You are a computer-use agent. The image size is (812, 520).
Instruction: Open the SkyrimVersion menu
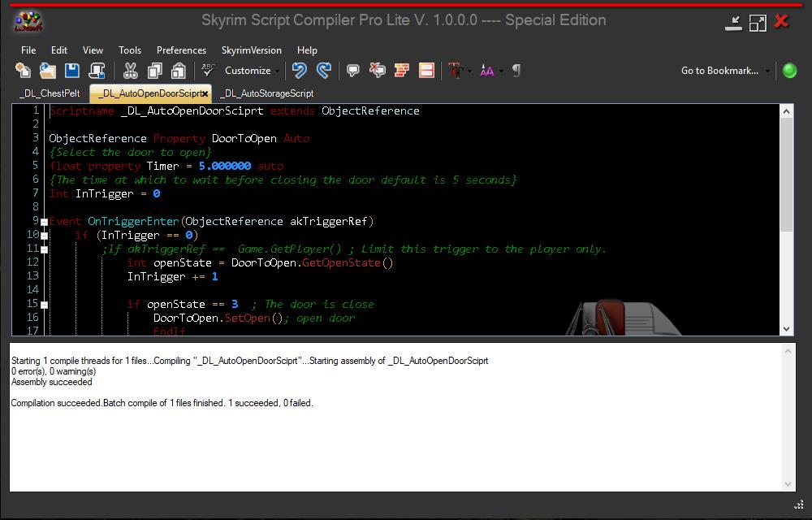tap(252, 50)
